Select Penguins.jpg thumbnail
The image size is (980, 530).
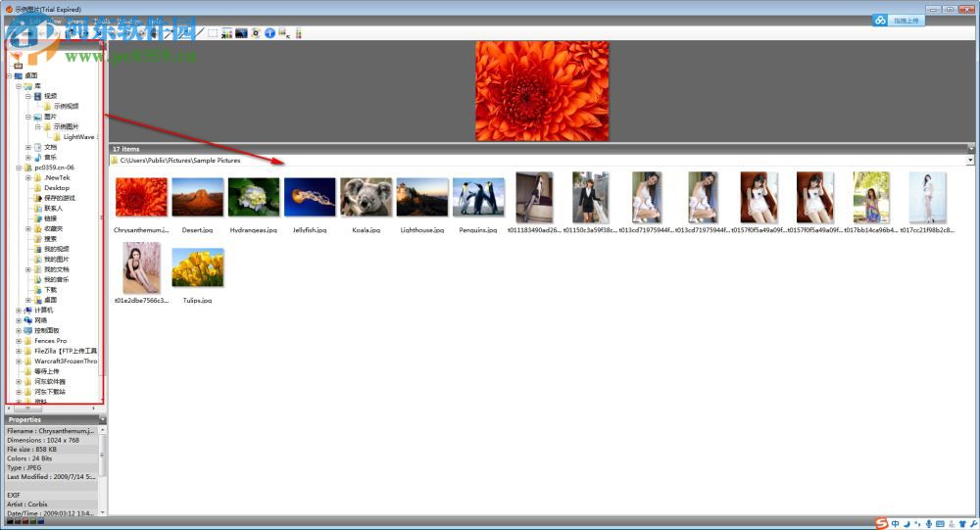point(479,197)
